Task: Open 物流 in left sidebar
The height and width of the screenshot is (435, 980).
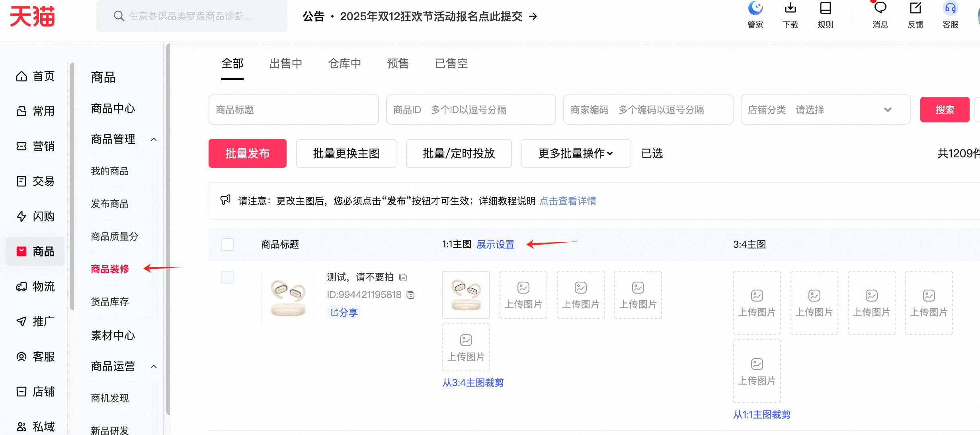Action: pyautogui.click(x=35, y=286)
